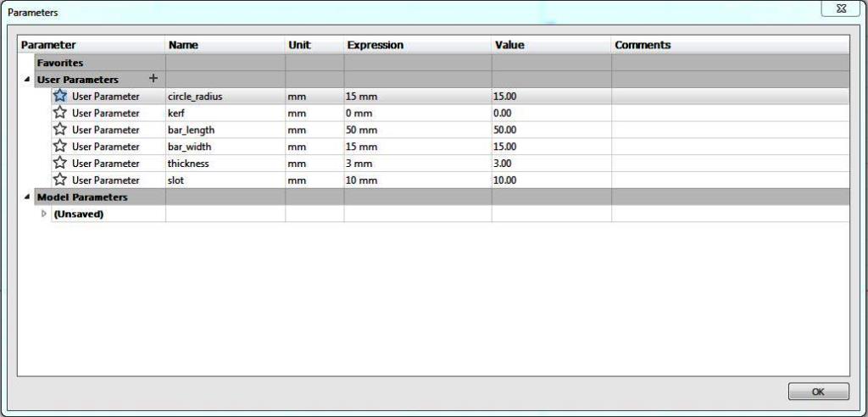The width and height of the screenshot is (868, 417).
Task: Toggle favorite star for bar_width parameter
Action: click(60, 146)
